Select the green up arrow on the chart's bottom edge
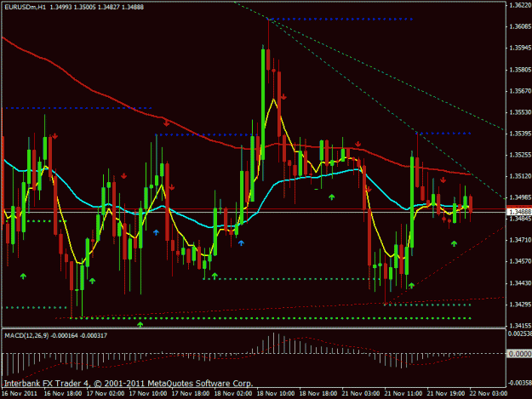Viewport: 532px width, 399px height. pyautogui.click(x=140, y=324)
